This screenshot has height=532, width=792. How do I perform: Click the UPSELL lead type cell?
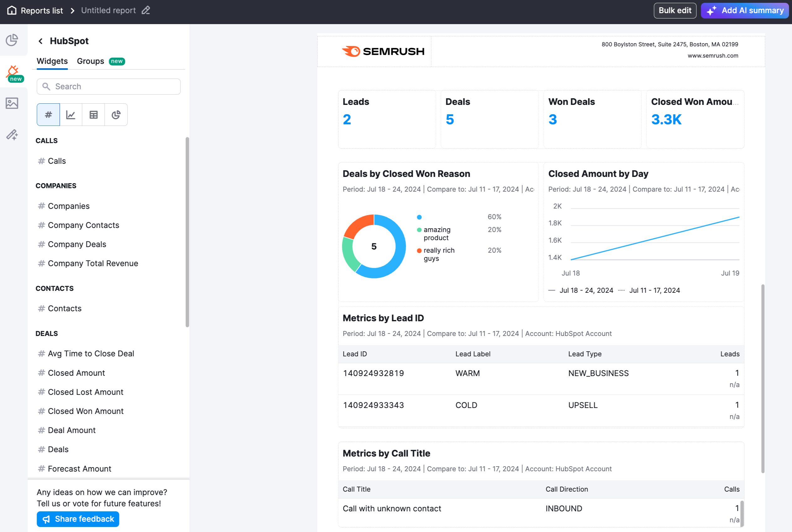[583, 405]
